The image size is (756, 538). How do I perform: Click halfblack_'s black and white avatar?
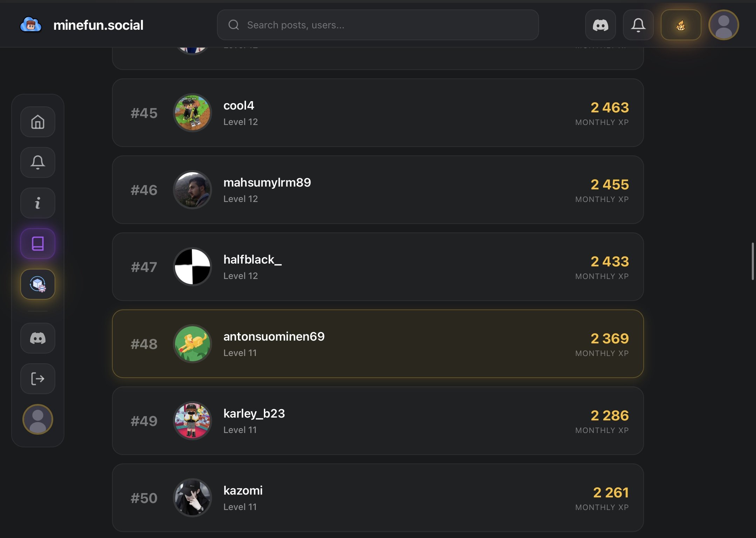tap(192, 267)
